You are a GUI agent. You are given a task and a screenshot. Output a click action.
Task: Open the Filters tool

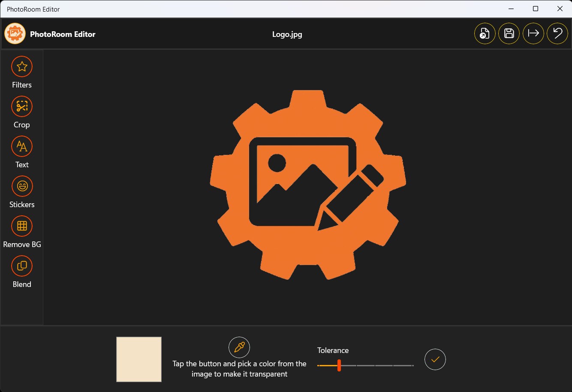pos(22,67)
